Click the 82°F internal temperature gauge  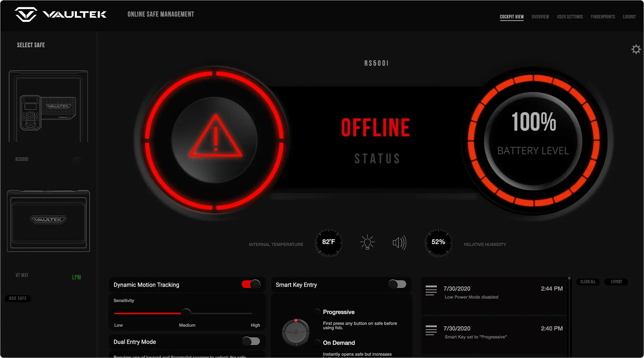pos(328,242)
